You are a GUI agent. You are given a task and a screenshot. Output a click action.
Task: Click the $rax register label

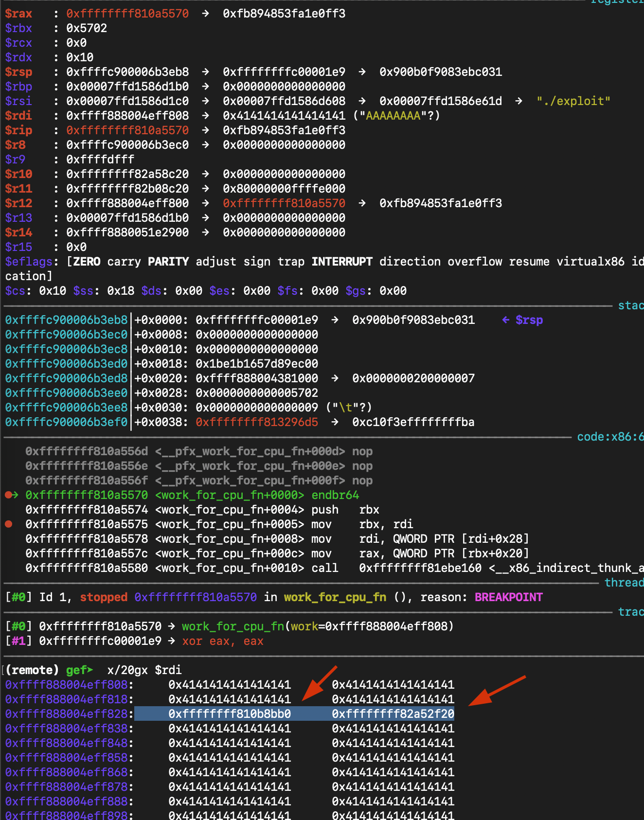point(18,14)
